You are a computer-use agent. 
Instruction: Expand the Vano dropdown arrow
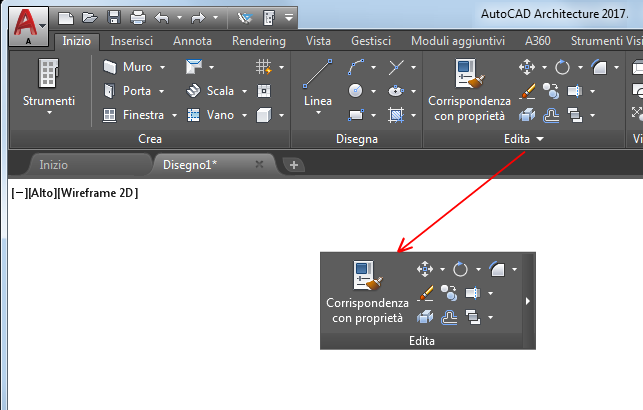(244, 115)
